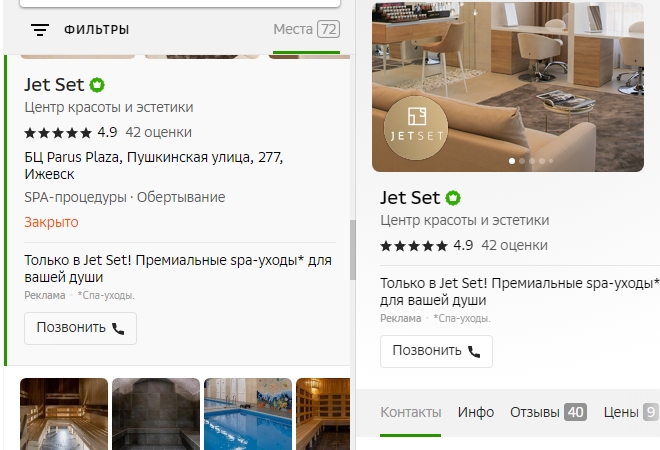Switch to the Места tab
660x450 pixels.
click(306, 29)
